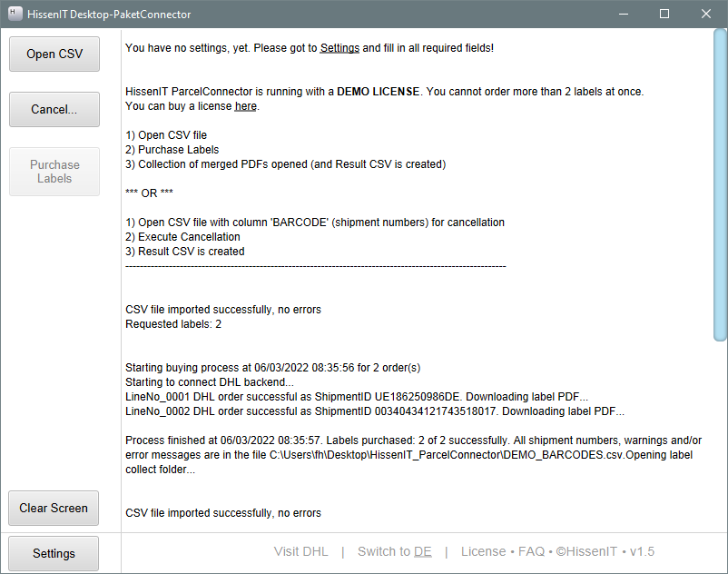728x574 pixels.
Task: Click '2) Execute Cancellation' instruction line
Action: pos(182,237)
